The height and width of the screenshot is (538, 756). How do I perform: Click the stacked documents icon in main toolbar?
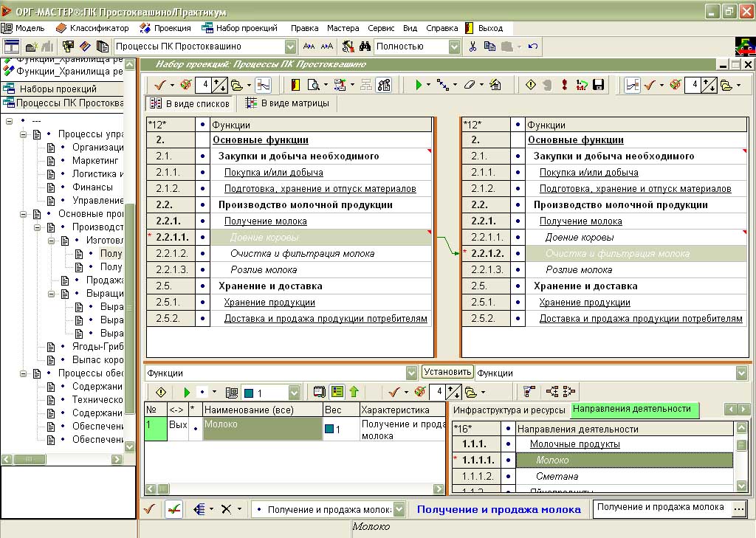click(x=102, y=46)
